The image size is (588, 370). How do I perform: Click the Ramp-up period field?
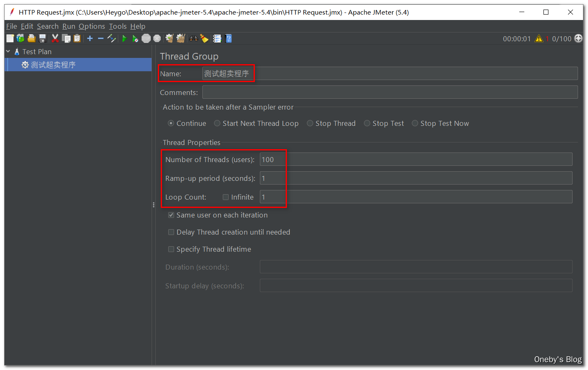point(416,178)
